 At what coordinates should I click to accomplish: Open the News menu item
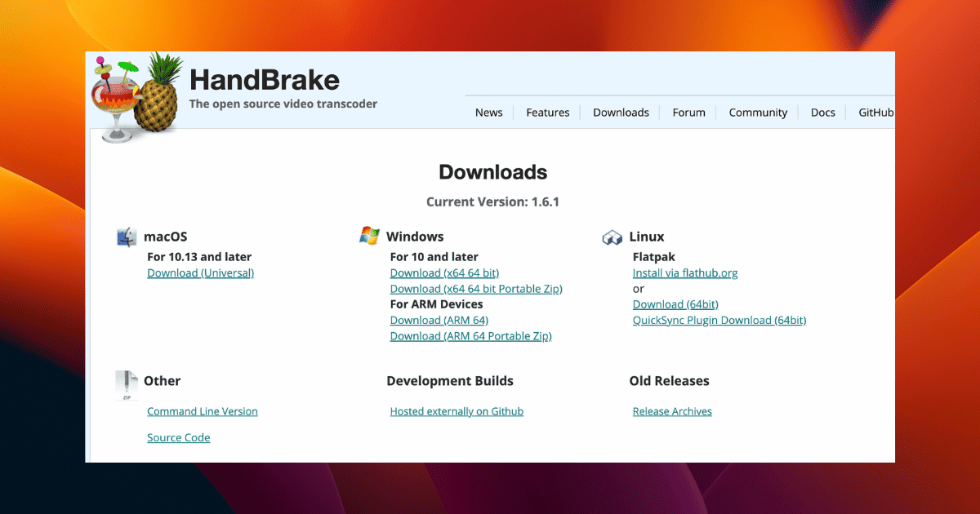point(488,113)
